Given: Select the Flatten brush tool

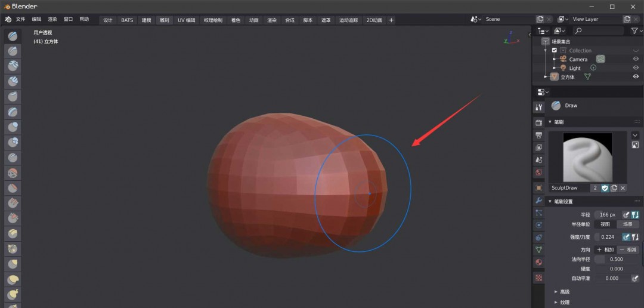Looking at the screenshot, I should click(x=13, y=189).
